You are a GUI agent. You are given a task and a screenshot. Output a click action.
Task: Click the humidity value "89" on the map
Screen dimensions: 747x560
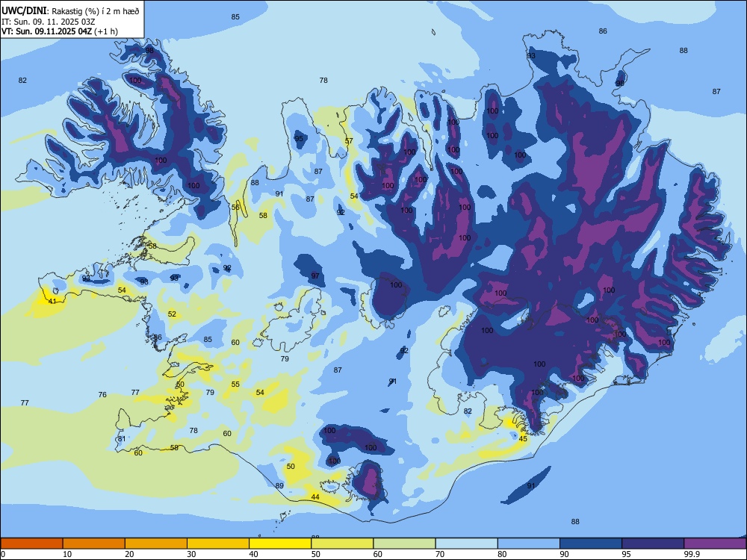tap(279, 486)
